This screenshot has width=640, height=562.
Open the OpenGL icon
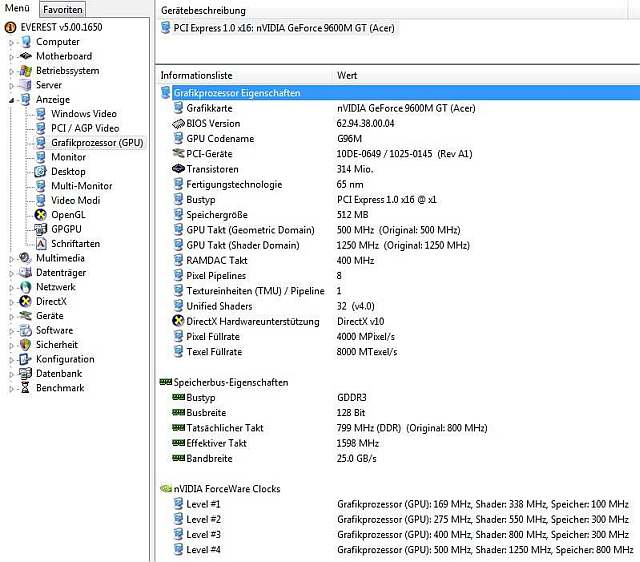coord(40,215)
